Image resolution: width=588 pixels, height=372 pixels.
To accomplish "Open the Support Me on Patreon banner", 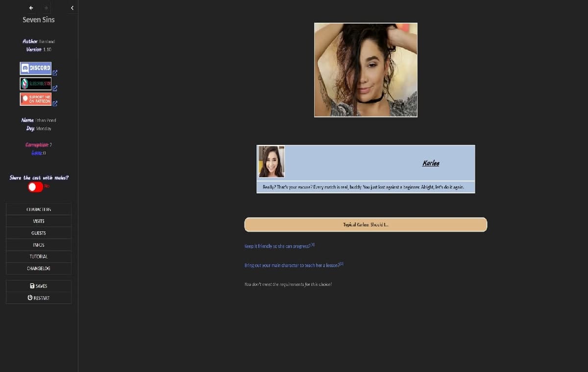I will [36, 99].
